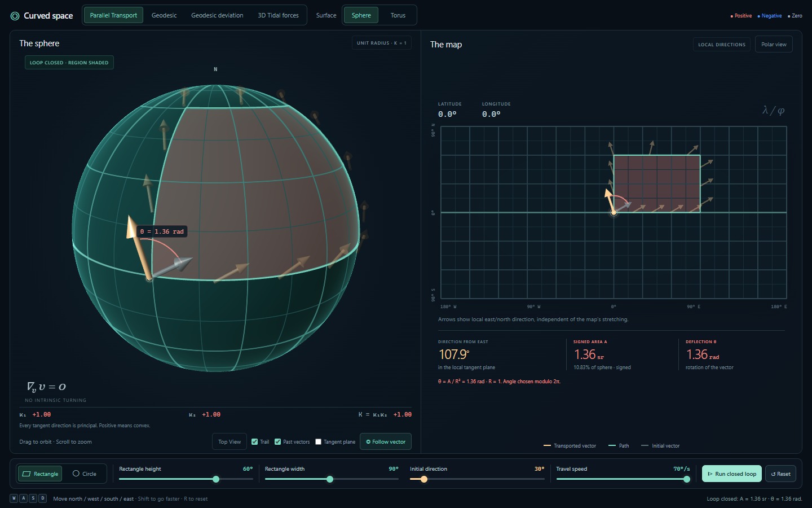Toggle the Follow vector button
This screenshot has width=812, height=508.
(x=386, y=441)
